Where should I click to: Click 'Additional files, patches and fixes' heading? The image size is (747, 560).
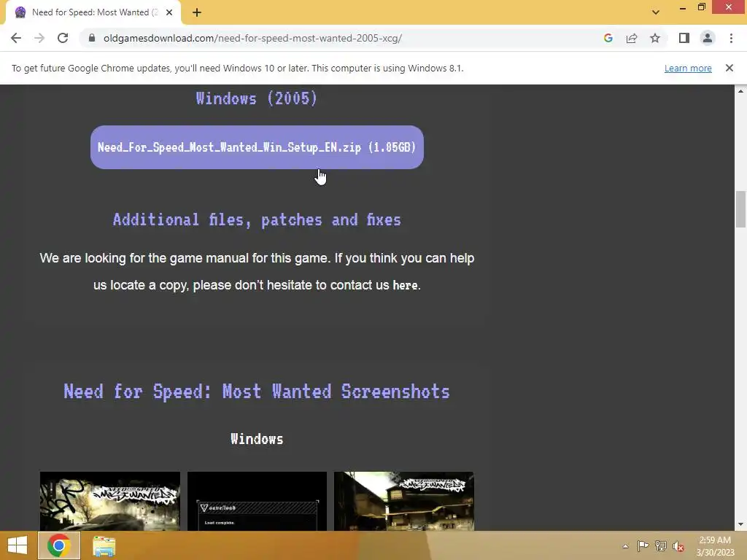coord(257,220)
